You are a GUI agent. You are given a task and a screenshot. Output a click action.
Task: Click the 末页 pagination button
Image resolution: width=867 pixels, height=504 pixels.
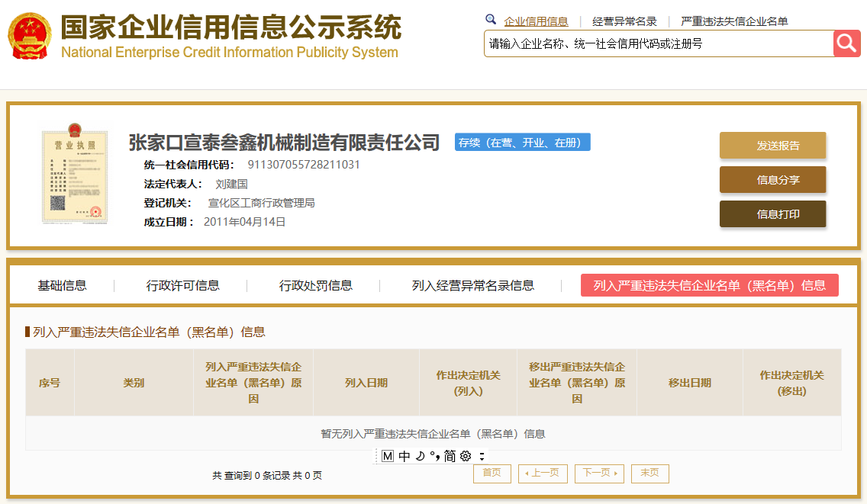(x=649, y=473)
